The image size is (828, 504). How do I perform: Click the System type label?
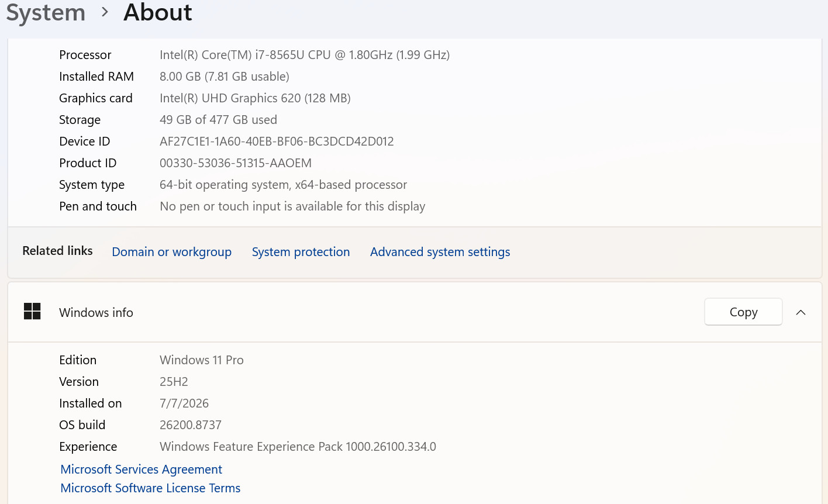tap(92, 185)
